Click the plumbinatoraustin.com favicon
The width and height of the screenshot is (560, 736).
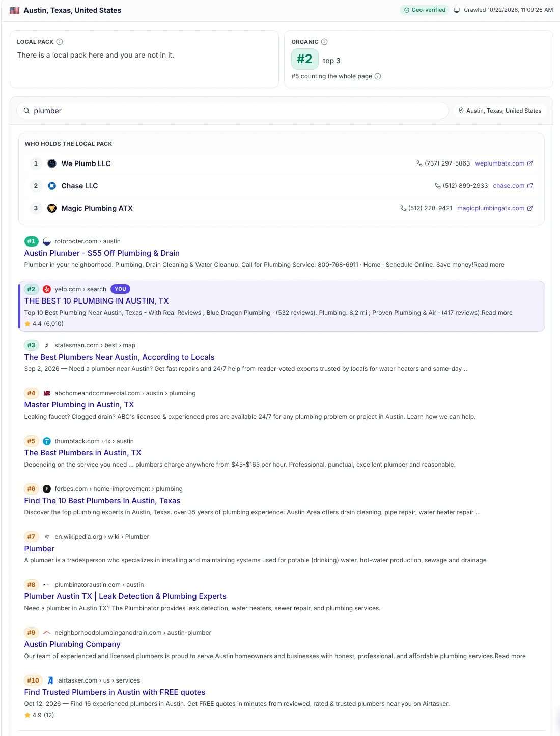pyautogui.click(x=47, y=585)
